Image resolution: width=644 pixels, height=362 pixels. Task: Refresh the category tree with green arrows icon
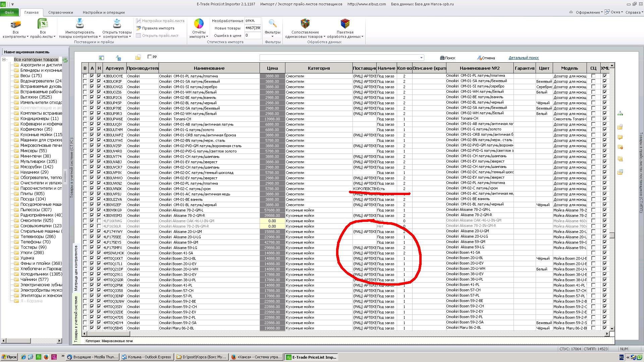(65, 60)
